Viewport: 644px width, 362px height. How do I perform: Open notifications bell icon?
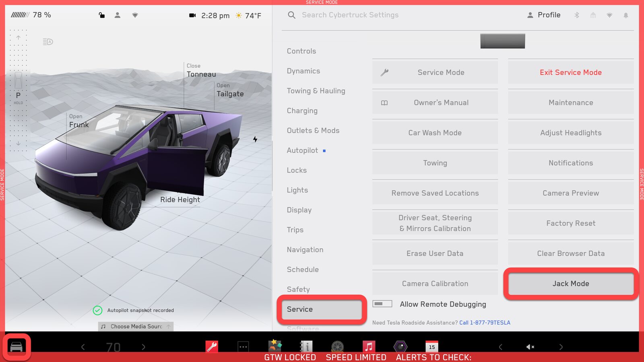(x=626, y=15)
